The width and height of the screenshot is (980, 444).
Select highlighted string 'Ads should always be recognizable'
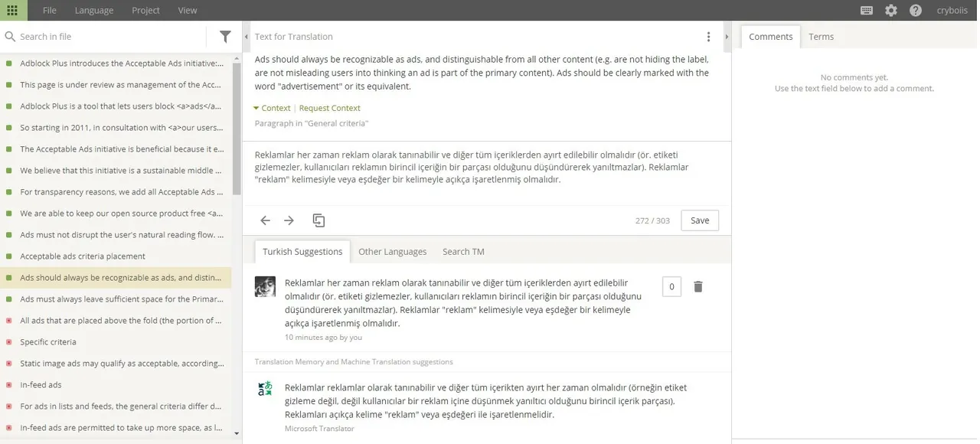click(116, 278)
